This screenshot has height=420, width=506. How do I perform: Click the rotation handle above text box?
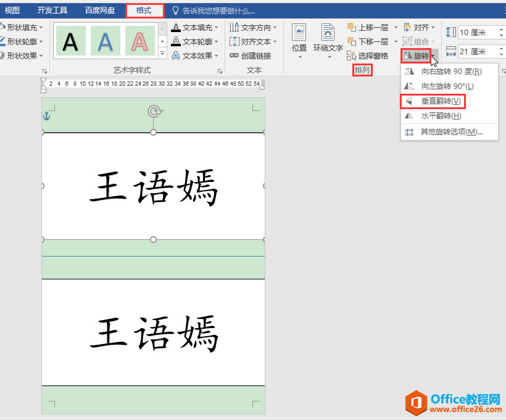tap(154, 112)
